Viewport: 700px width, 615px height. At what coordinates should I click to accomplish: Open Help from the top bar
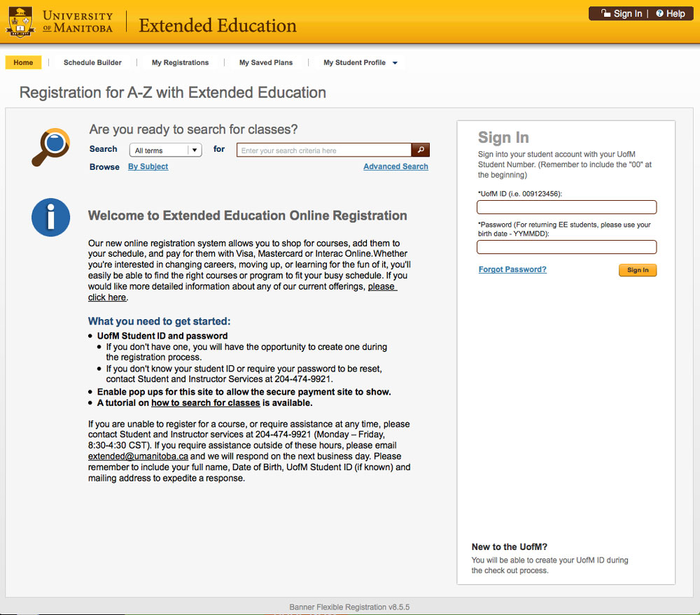click(671, 14)
